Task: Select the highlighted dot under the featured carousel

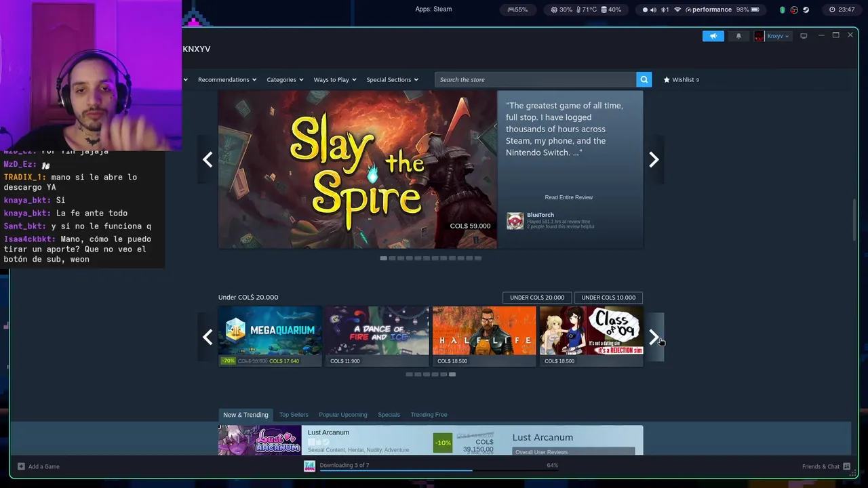Action: pos(384,258)
